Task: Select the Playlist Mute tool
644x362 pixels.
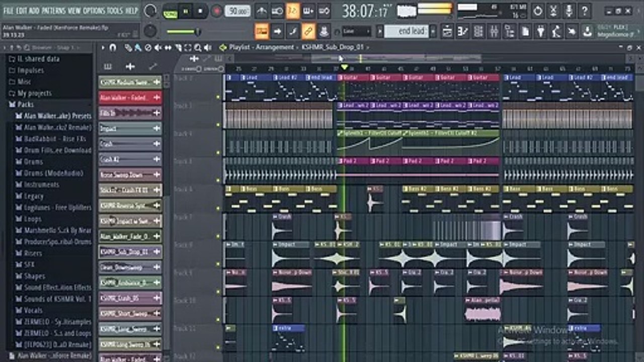Action: coord(157,48)
